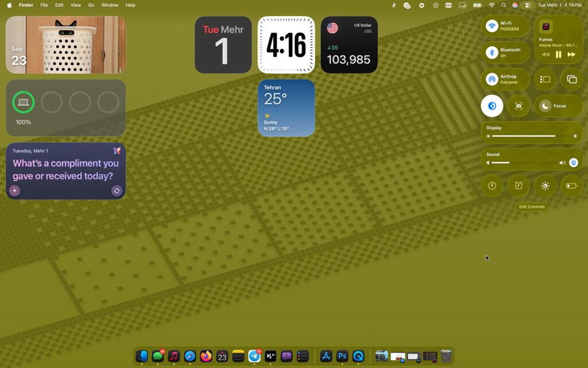Image resolution: width=588 pixels, height=368 pixels.
Task: Click Control Center icon in menu bar
Action: coord(527,5)
